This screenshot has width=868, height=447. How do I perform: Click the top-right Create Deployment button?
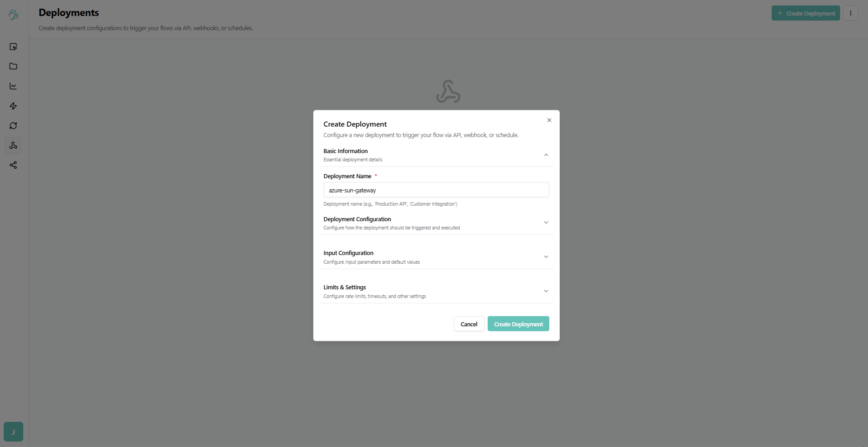coord(805,13)
